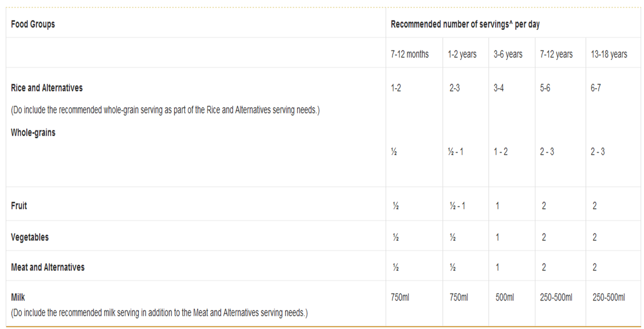Select the 250-500ml cell under 13-18 years
Image resolution: width=644 pixels, height=329 pixels.
[608, 297]
